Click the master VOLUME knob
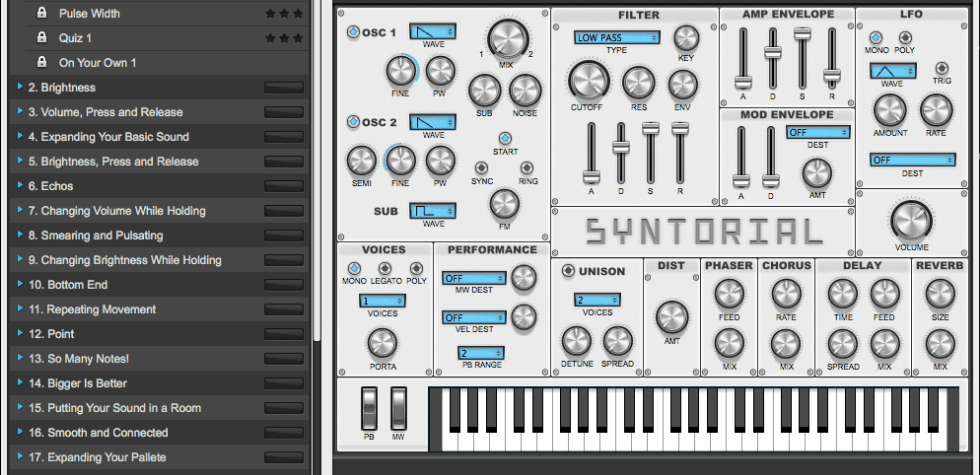Image resolution: width=980 pixels, height=475 pixels. (x=911, y=221)
